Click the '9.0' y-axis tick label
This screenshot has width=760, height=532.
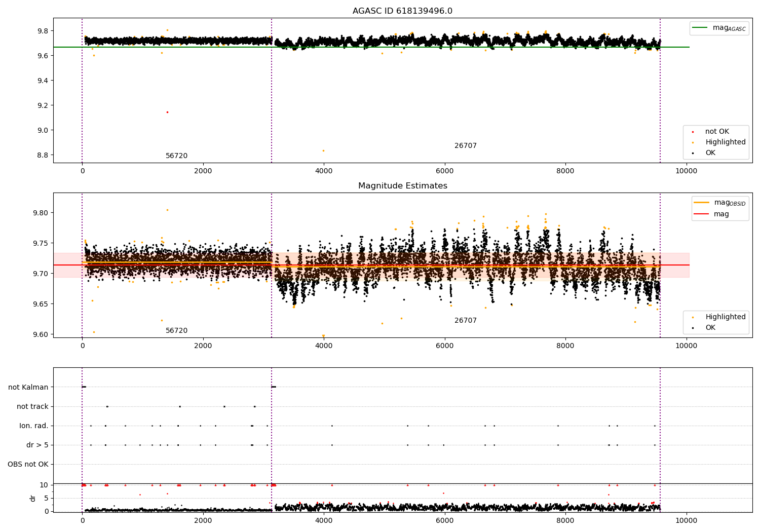tap(43, 130)
